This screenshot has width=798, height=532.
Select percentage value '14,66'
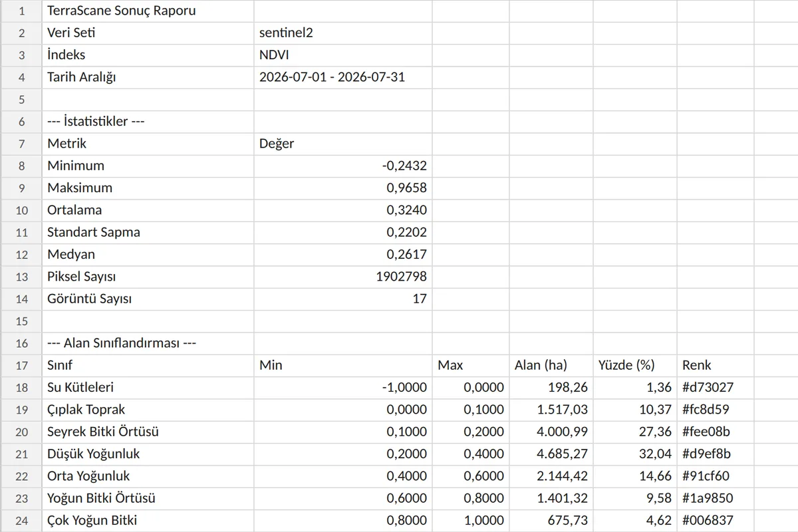click(x=635, y=476)
